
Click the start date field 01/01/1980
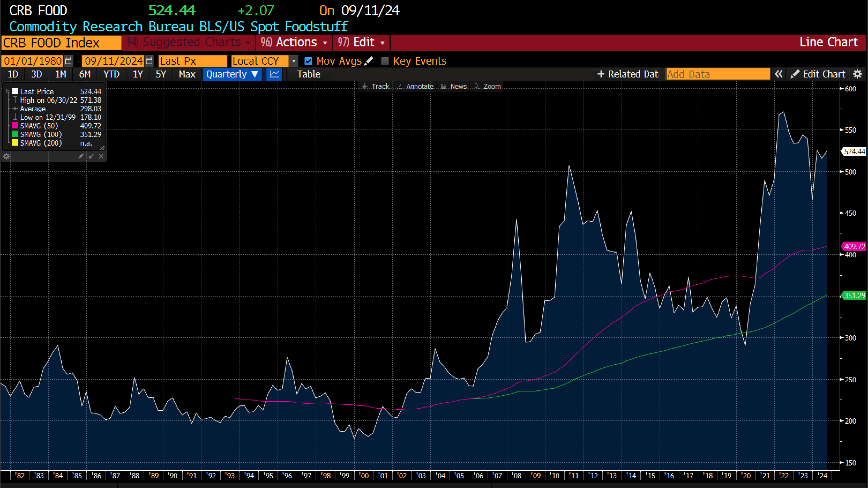pyautogui.click(x=33, y=61)
